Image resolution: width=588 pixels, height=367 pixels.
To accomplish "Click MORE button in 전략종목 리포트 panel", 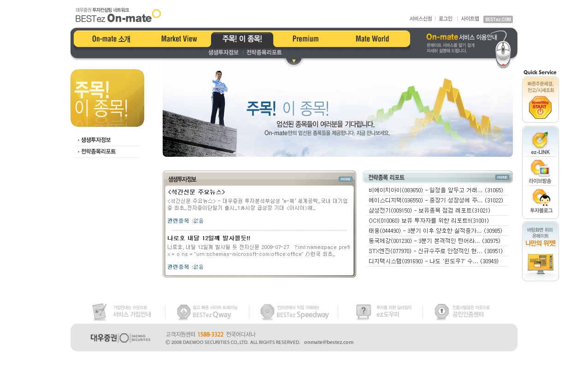I will pyautogui.click(x=502, y=177).
